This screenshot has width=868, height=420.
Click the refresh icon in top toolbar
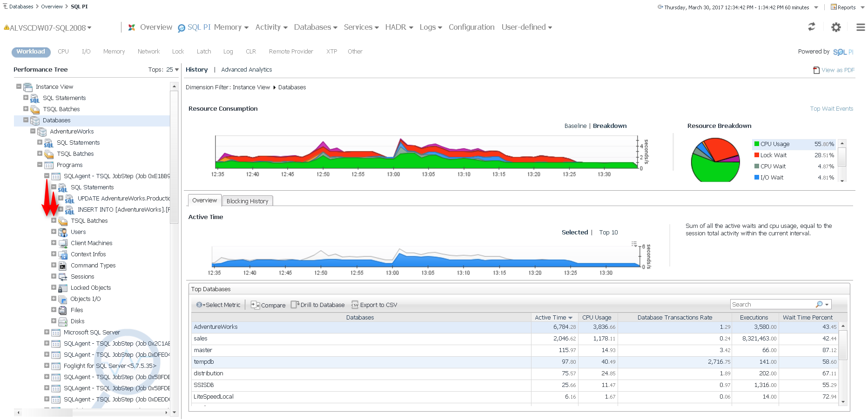coord(811,27)
